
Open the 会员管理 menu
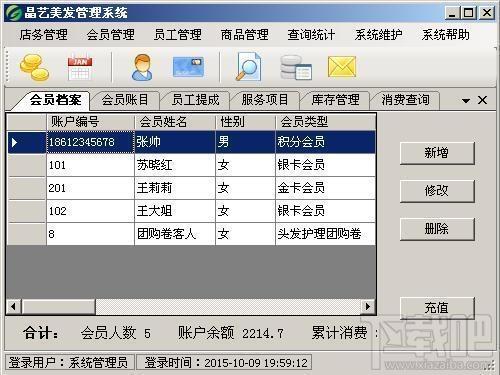(x=111, y=34)
